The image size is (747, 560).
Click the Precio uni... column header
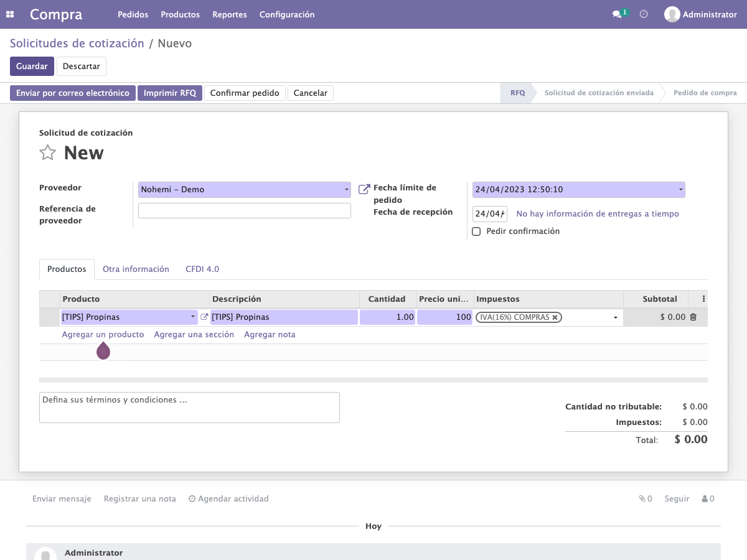(445, 299)
